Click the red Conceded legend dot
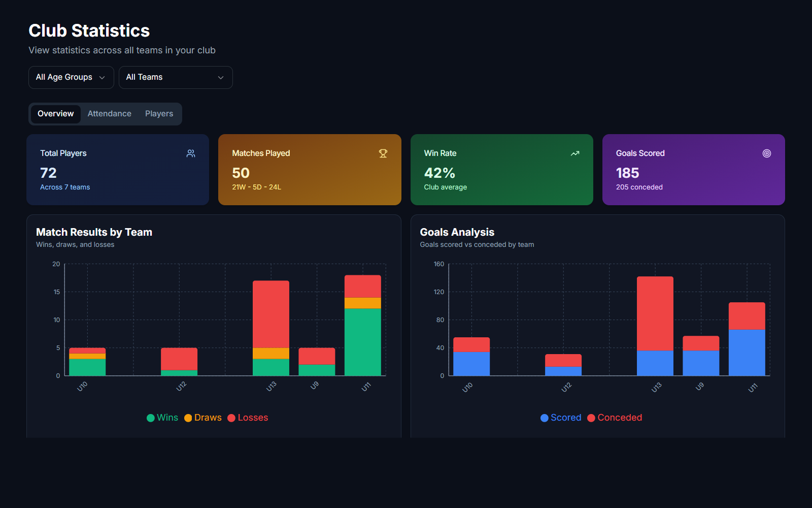Image resolution: width=812 pixels, height=508 pixels. click(591, 418)
